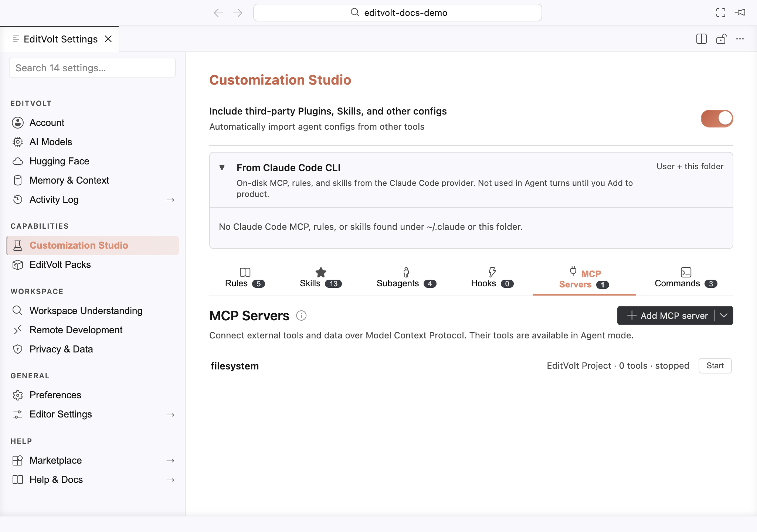Close the EditVolt Settings tab
757x532 pixels.
click(x=108, y=39)
